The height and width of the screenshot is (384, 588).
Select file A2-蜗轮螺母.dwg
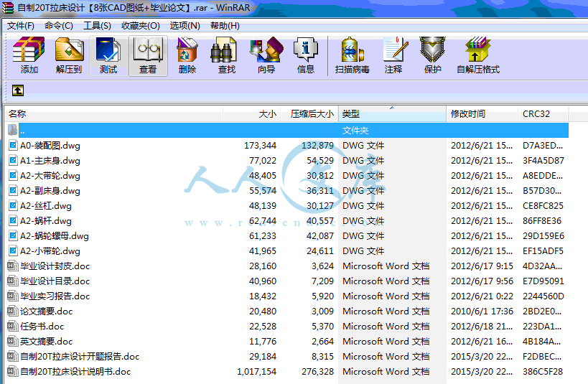point(55,236)
